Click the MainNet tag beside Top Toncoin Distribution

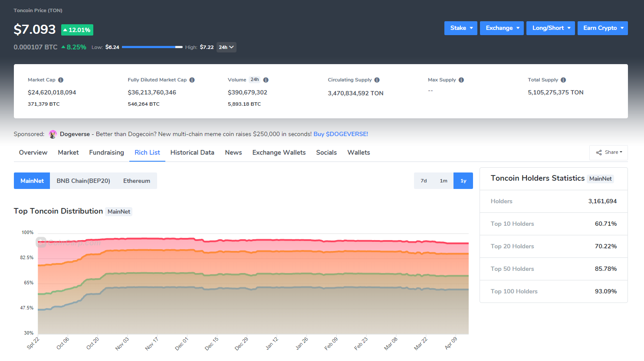119,212
